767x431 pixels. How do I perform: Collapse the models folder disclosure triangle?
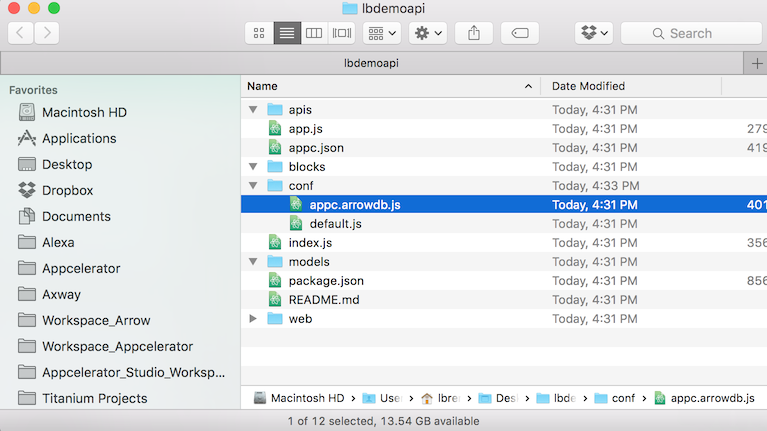(253, 262)
